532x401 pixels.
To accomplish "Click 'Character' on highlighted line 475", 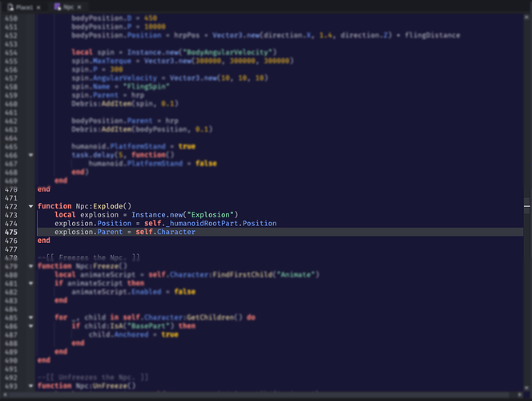I will click(176, 232).
